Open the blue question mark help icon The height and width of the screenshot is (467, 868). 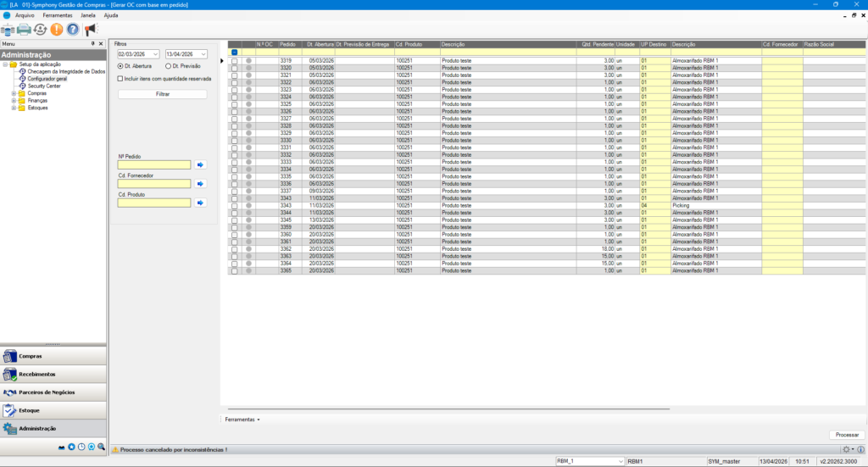tap(73, 30)
